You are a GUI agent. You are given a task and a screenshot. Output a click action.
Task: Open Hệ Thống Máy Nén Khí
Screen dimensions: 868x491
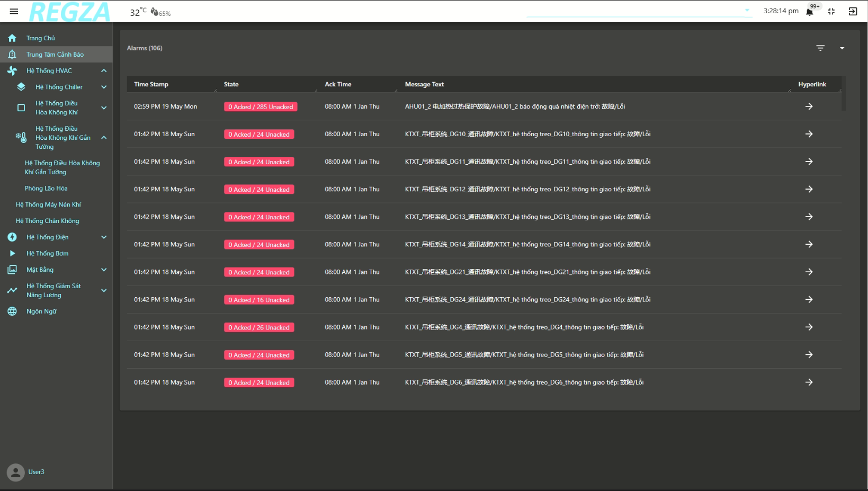48,205
